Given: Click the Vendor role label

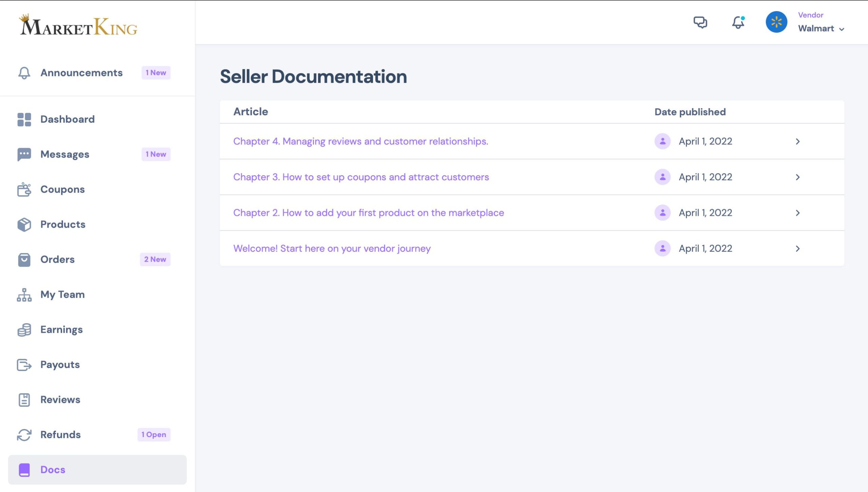Looking at the screenshot, I should (x=811, y=15).
